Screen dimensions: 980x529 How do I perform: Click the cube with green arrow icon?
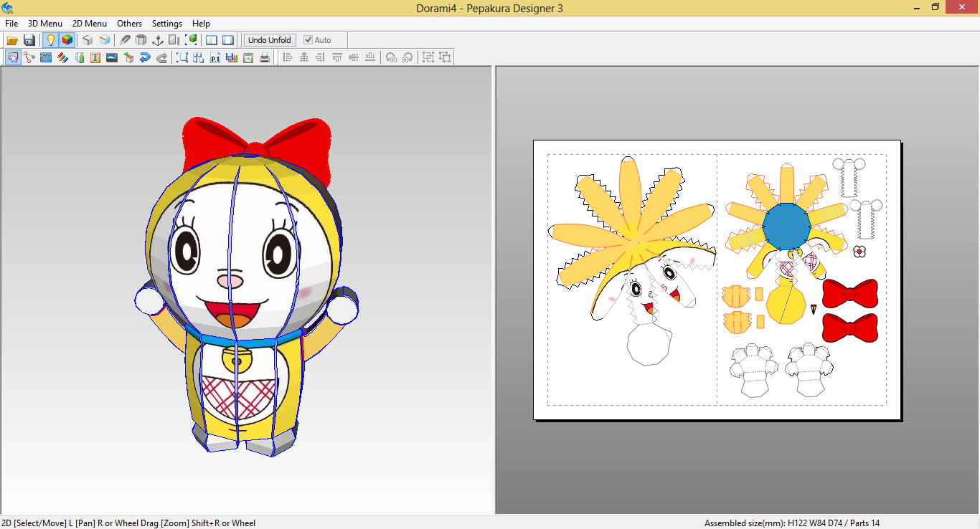(x=128, y=57)
